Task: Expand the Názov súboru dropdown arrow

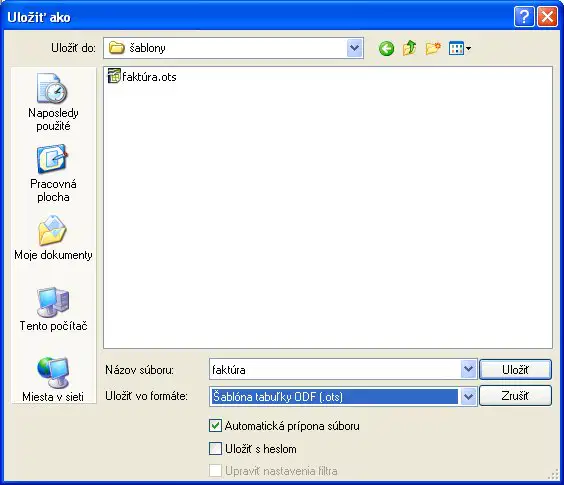Action: pos(468,369)
